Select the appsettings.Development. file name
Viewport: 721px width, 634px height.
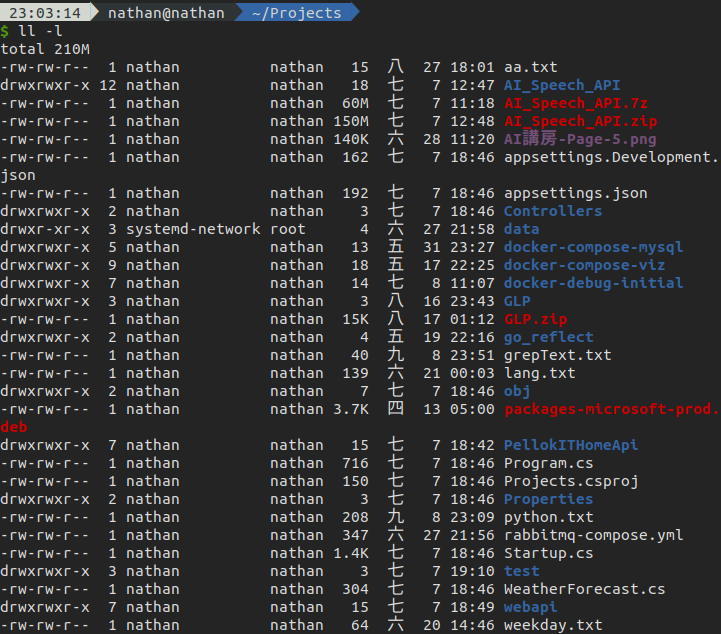pyautogui.click(x=611, y=157)
